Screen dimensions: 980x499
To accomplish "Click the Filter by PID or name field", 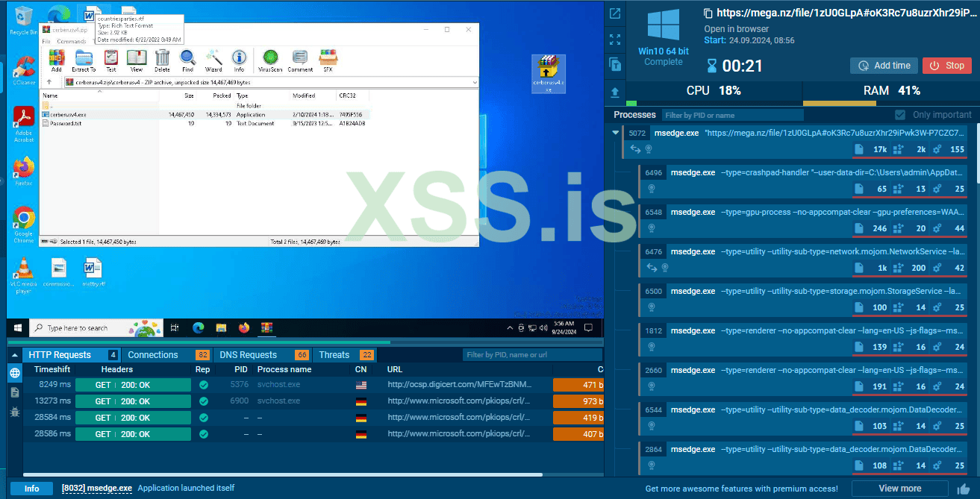I will tap(733, 116).
